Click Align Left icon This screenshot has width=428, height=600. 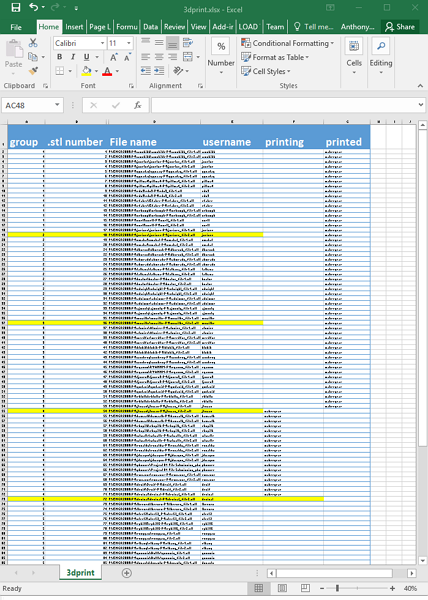pyautogui.click(x=146, y=57)
